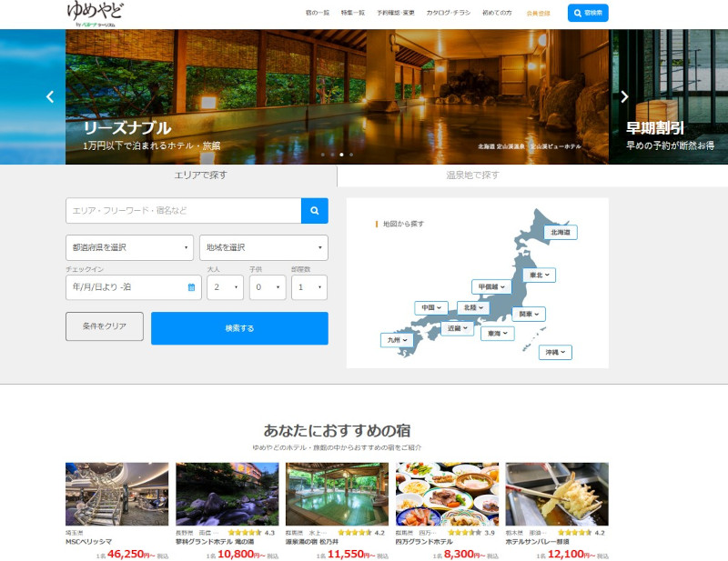This screenshot has width=728, height=561.
Task: Click the 会員登録 link
Action: coord(538,14)
